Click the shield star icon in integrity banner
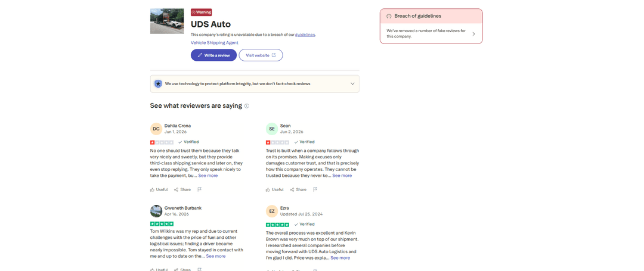644x271 pixels. 157,83
